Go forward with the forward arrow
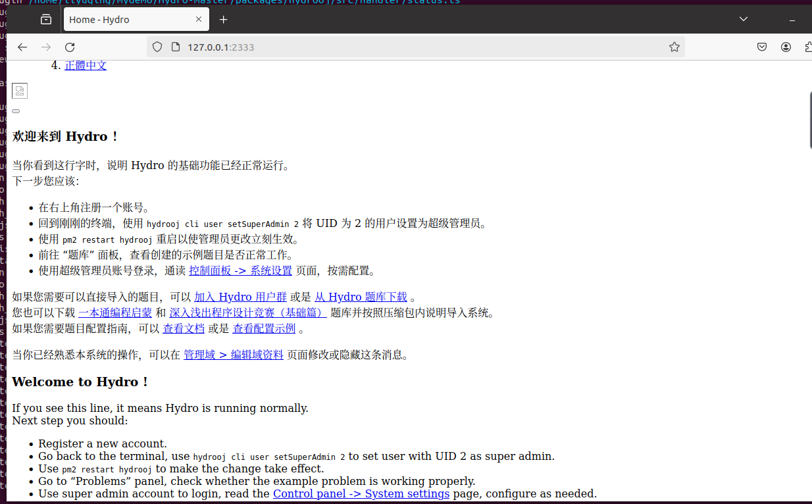Screen dimensions: 812x504 tap(46, 47)
